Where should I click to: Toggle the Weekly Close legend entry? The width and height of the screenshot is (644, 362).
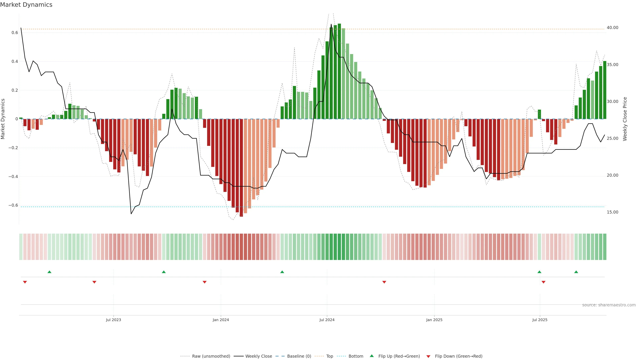(258, 356)
